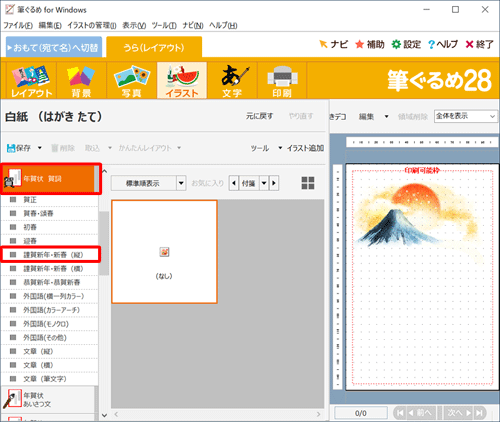500x422 pixels.
Task: Click 終了 to exit the app
Action: click(479, 44)
